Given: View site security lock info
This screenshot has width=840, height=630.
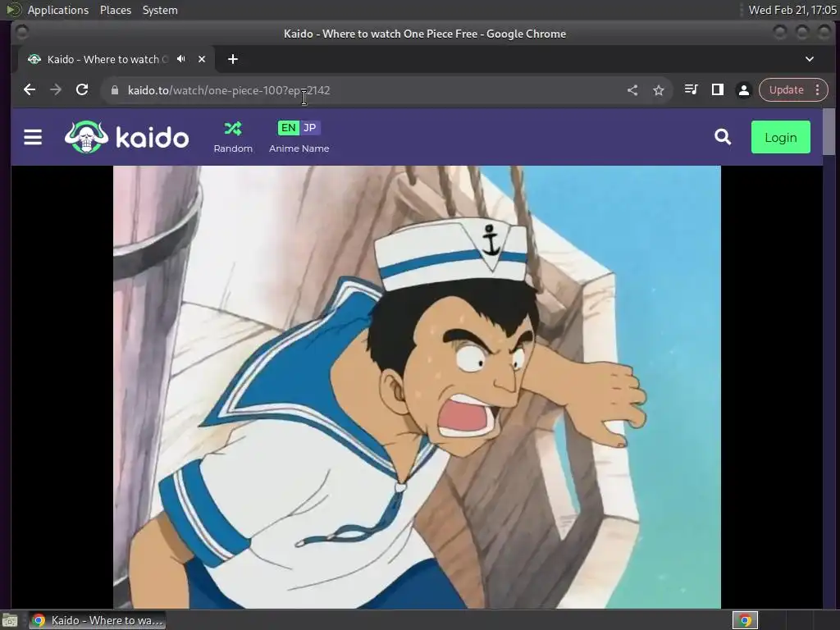Looking at the screenshot, I should 114,90.
